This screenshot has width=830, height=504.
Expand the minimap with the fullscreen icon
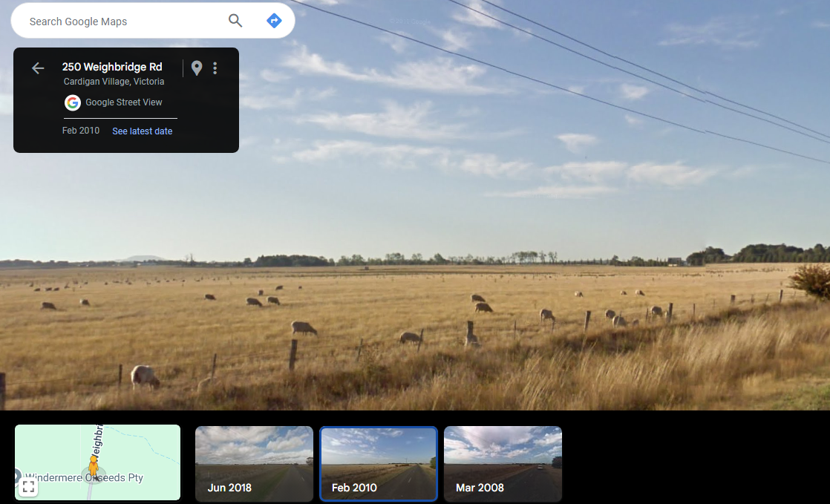28,487
